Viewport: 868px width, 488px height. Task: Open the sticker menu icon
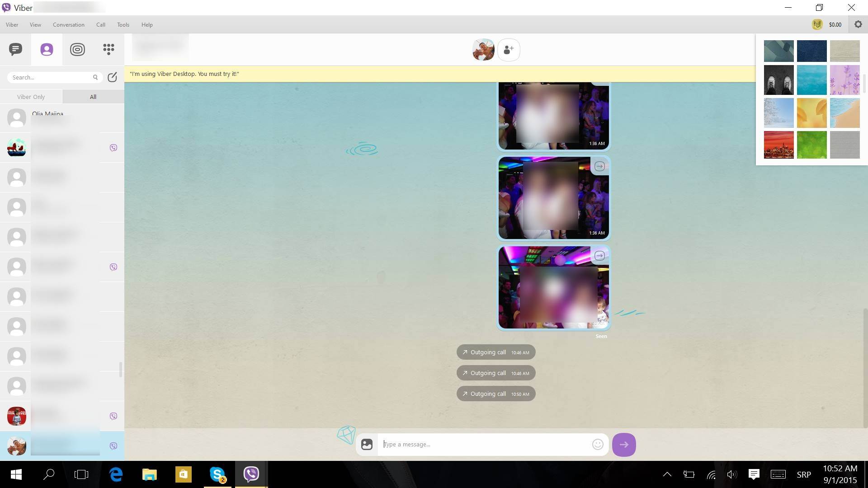[x=367, y=445]
